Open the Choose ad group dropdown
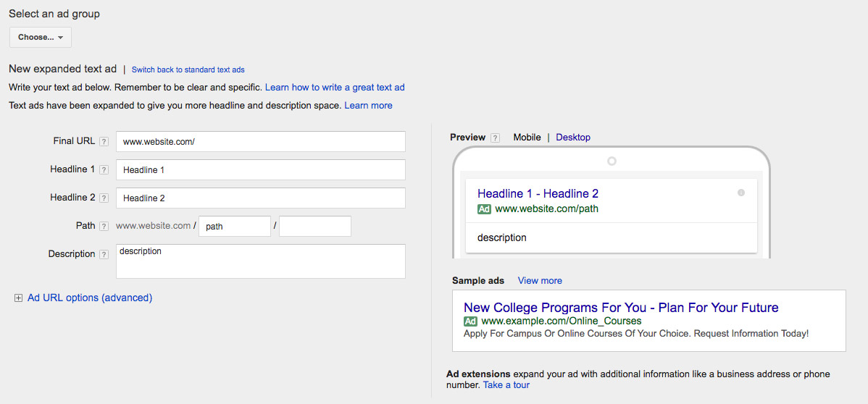The image size is (868, 404). (x=41, y=37)
